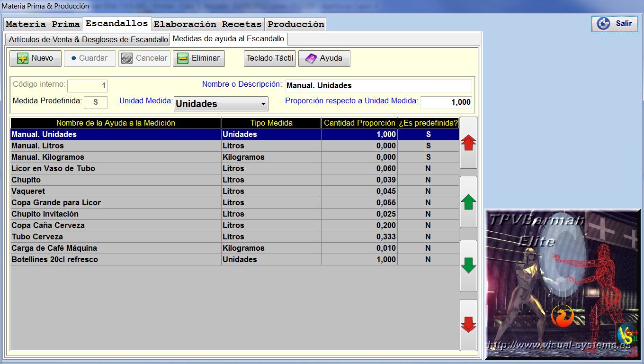Switch to Materia Prima tab
The height and width of the screenshot is (364, 644).
click(43, 24)
